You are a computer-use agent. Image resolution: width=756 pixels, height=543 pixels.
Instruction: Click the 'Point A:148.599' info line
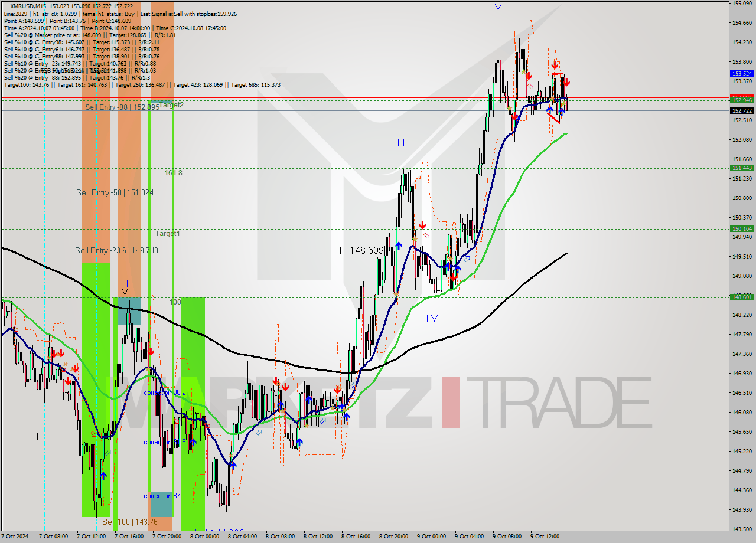pyautogui.click(x=24, y=21)
